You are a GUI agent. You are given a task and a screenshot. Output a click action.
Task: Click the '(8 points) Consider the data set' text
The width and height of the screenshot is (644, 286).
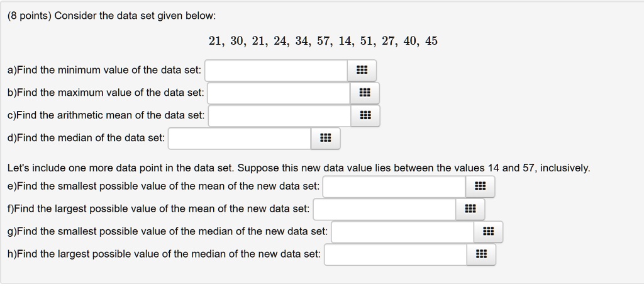click(x=111, y=15)
